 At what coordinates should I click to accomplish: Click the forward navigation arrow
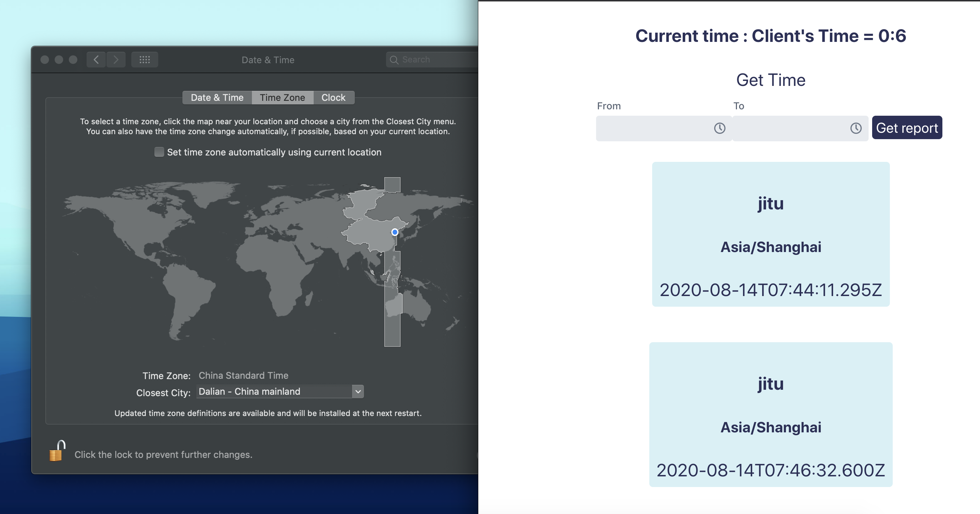[x=116, y=60]
